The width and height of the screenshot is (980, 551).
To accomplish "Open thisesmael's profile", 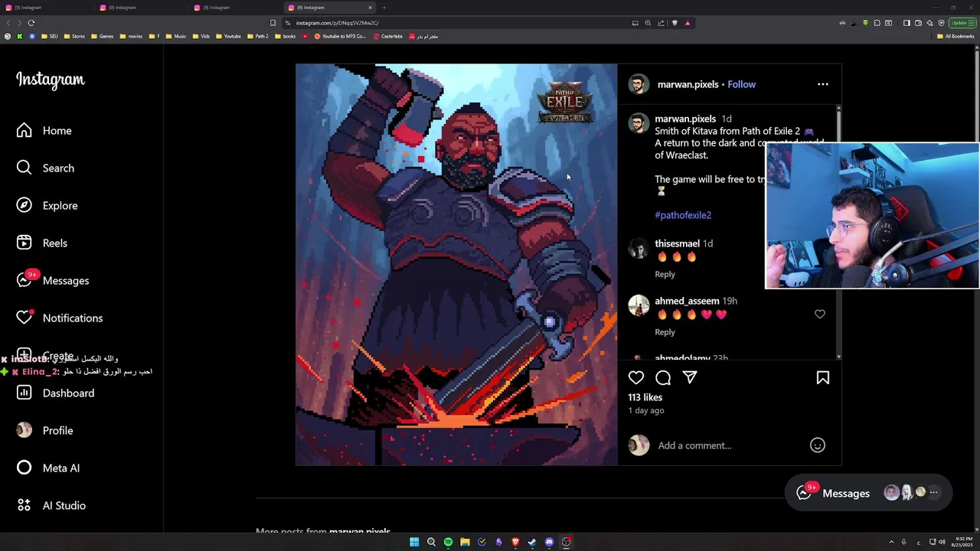I will pyautogui.click(x=677, y=243).
